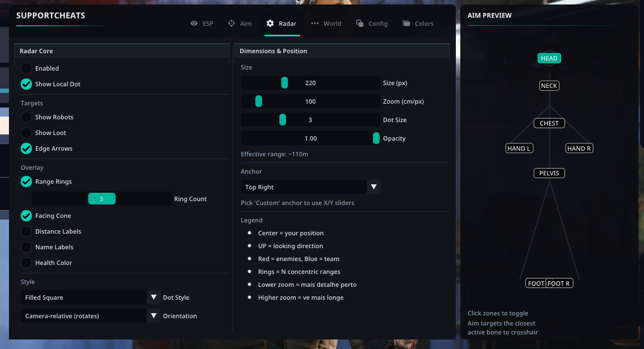Click the Size (px) slider handle
The width and height of the screenshot is (644, 349).
(x=284, y=83)
